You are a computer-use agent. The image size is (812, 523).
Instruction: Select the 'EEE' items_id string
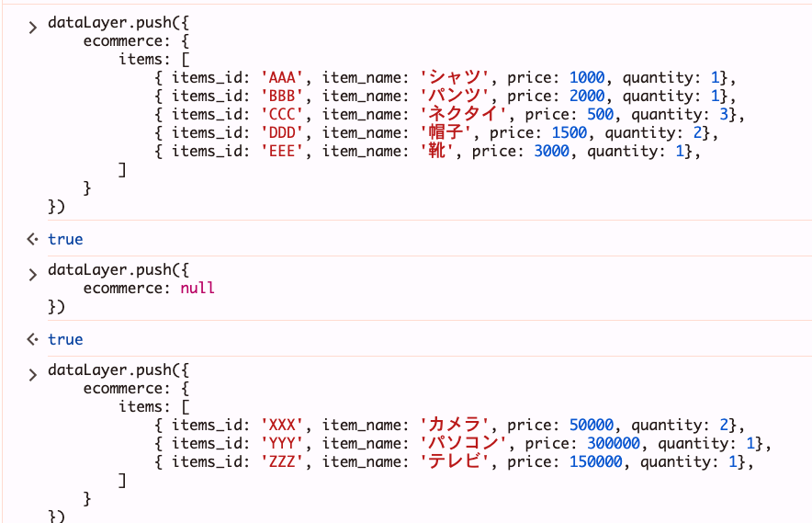click(x=282, y=152)
